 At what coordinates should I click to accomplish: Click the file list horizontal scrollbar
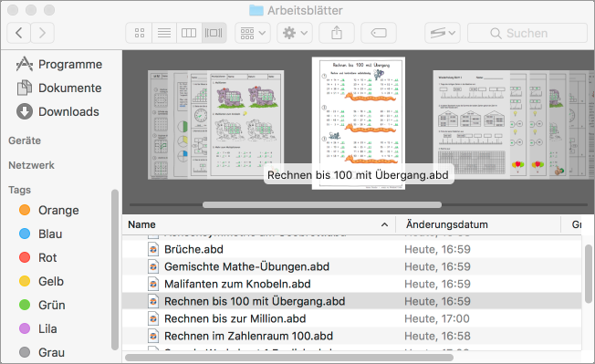[x=289, y=358]
